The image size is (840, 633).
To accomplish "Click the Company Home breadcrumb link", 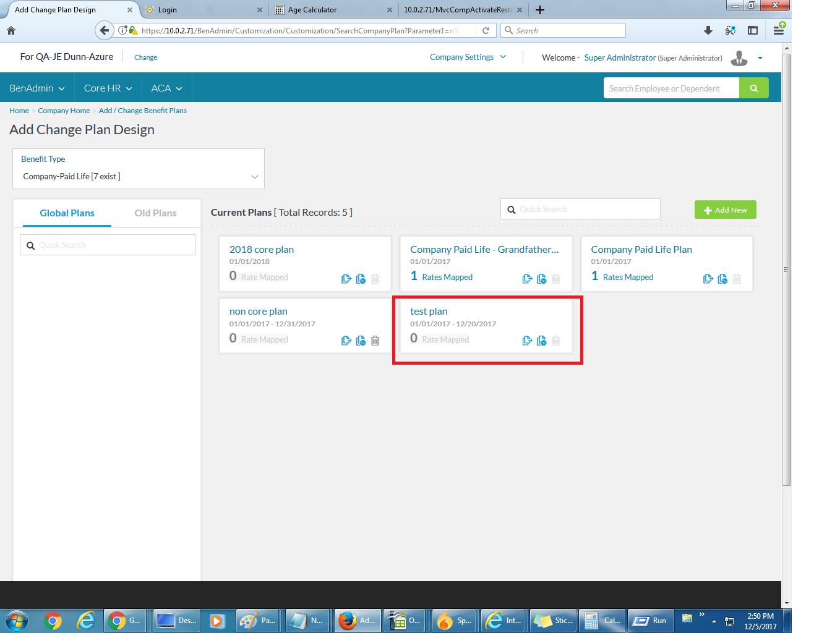I will tap(64, 111).
